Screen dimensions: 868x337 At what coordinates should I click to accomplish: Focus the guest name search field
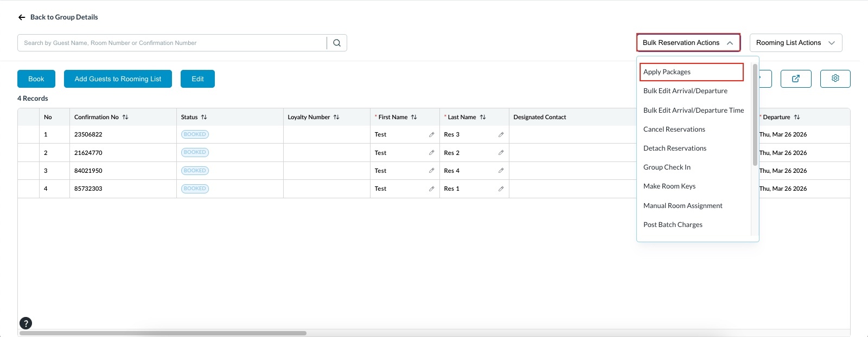point(172,43)
